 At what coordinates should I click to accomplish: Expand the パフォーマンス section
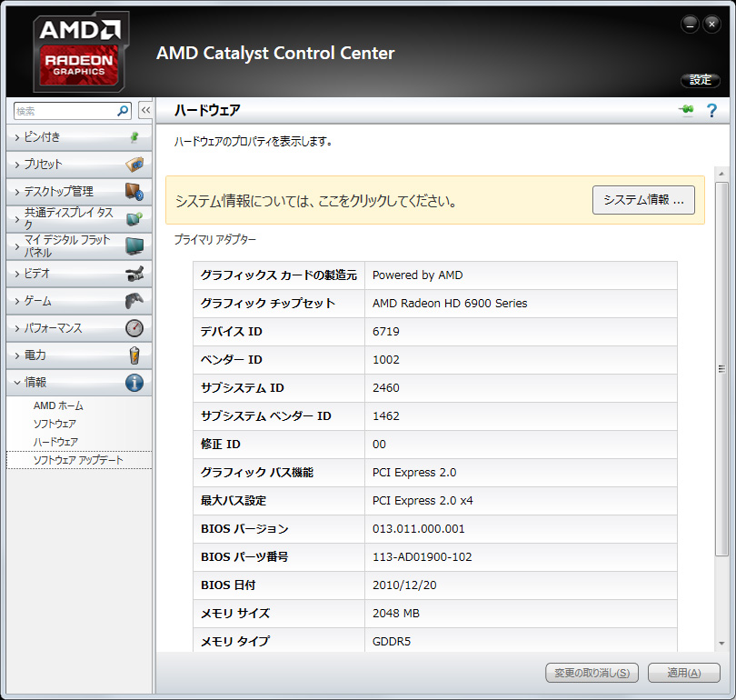[79, 327]
